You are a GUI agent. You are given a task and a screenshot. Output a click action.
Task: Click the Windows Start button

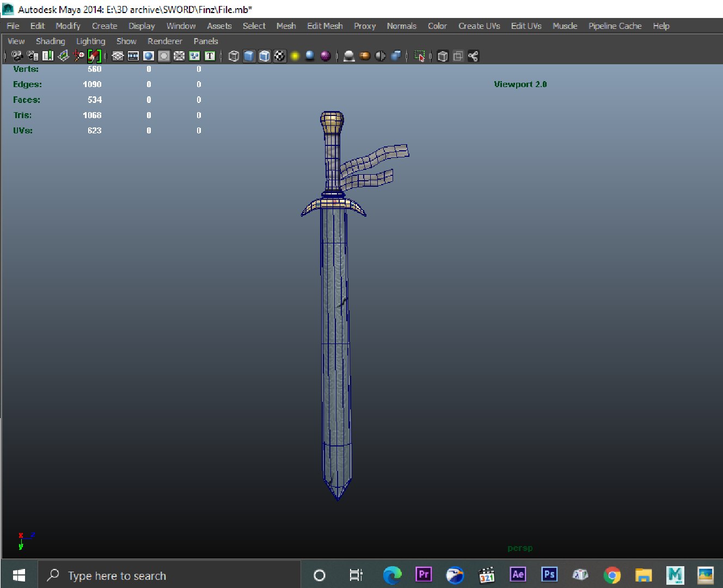(19, 575)
